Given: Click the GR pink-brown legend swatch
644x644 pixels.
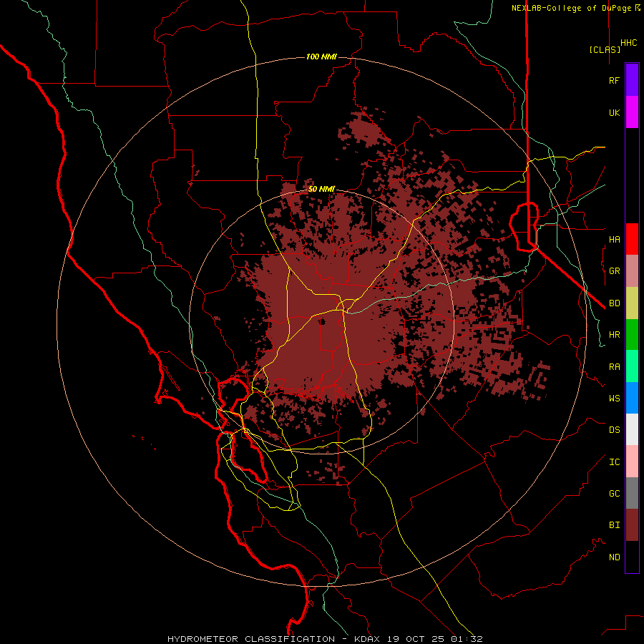Looking at the screenshot, I should point(632,271).
